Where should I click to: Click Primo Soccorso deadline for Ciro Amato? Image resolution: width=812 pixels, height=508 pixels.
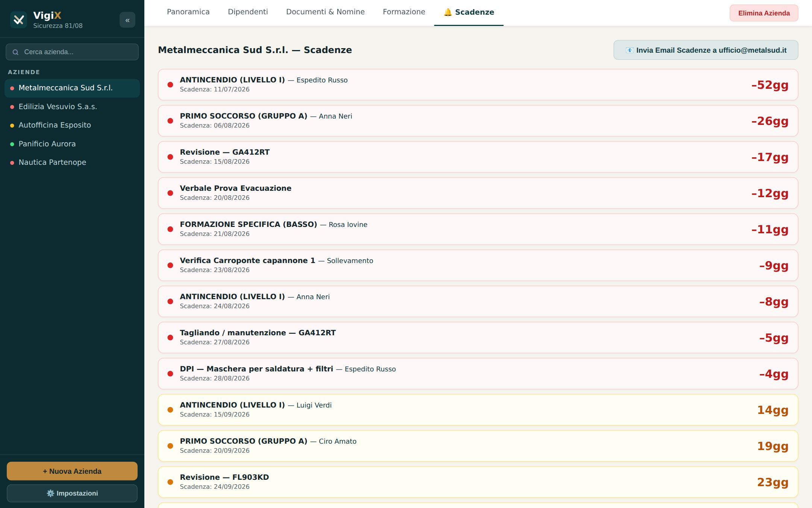pos(478,446)
